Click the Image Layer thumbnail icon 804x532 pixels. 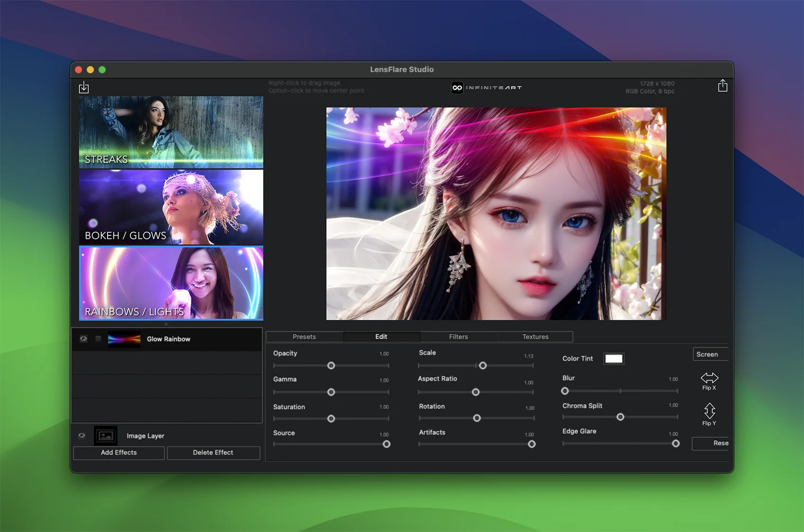105,436
